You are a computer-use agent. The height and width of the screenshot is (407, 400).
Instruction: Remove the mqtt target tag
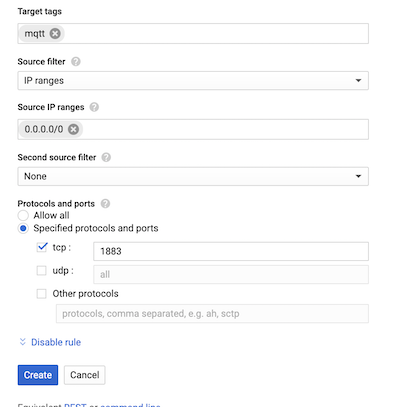coord(55,33)
